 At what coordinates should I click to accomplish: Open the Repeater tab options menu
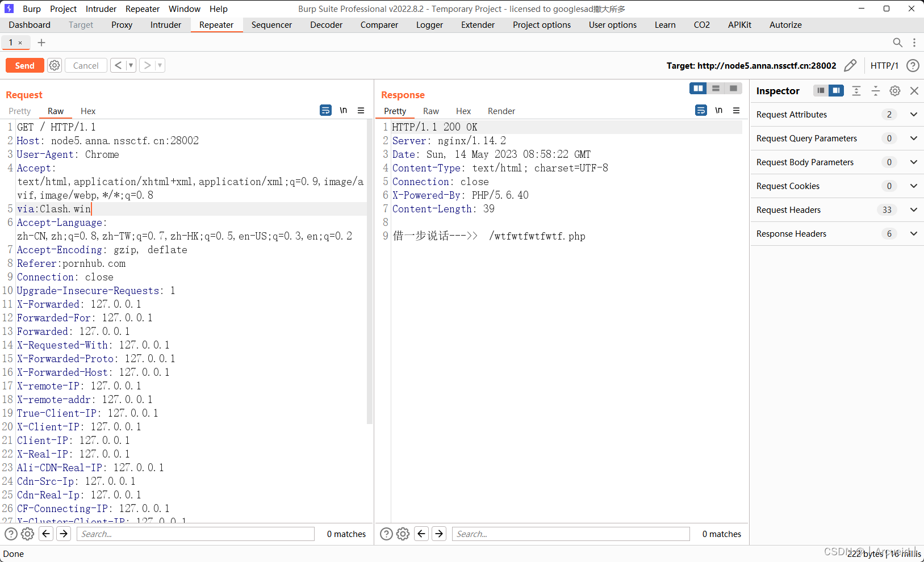coord(914,43)
